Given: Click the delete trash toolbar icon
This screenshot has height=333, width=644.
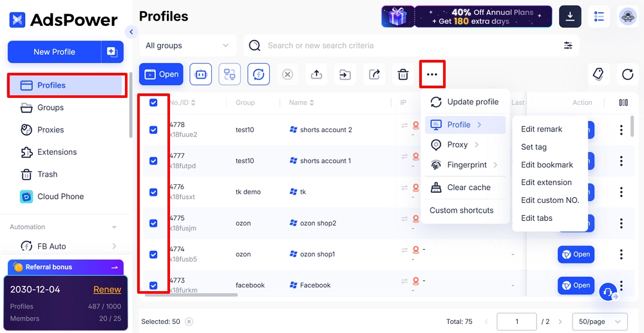Looking at the screenshot, I should (403, 74).
